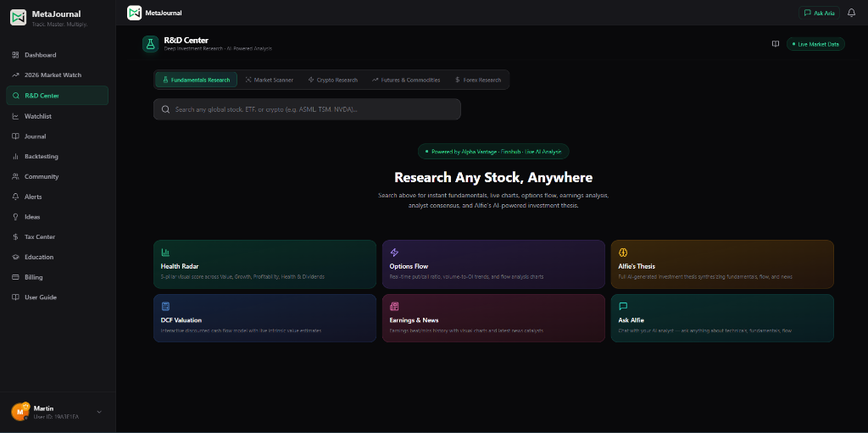Open 2026 Market Watch page
This screenshot has width=868, height=433.
57,75
